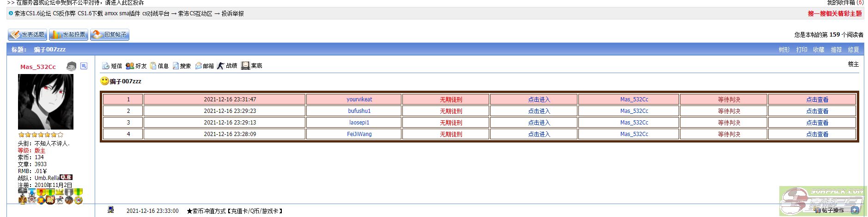Click 搜一搜相关精彩主题 red link
This screenshot has height=217, width=868.
click(835, 13)
